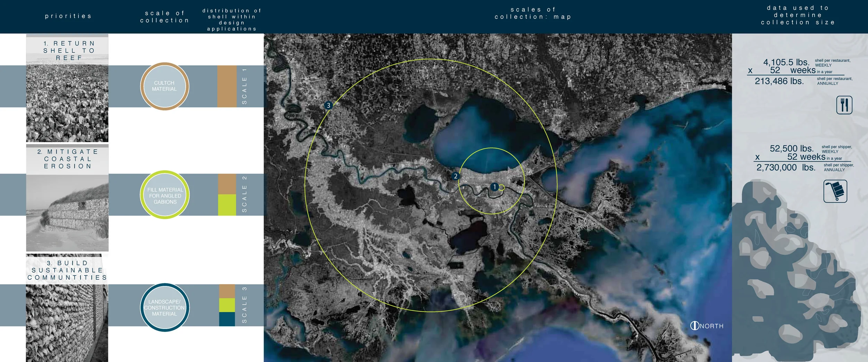Click 'distribution of shell within design applications' header
This screenshot has width=868, height=362.
coord(232,20)
